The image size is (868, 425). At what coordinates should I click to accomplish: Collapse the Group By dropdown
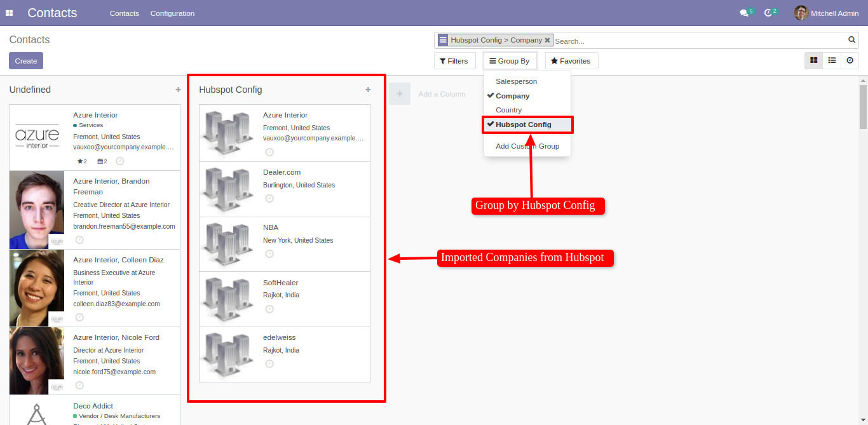click(510, 61)
